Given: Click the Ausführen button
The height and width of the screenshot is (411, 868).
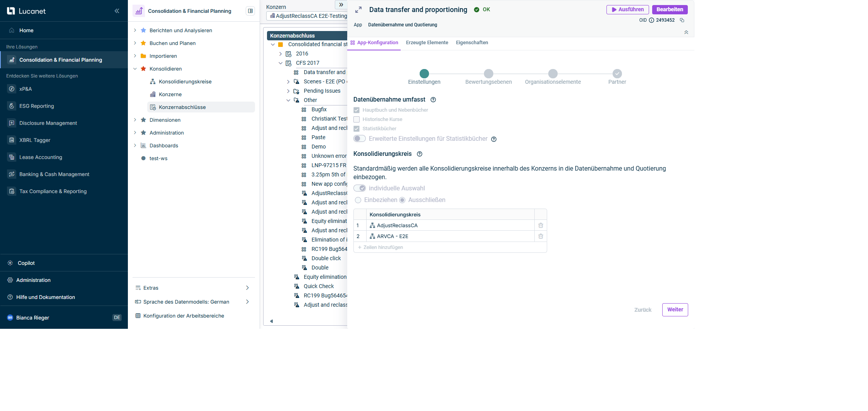Looking at the screenshot, I should pyautogui.click(x=627, y=10).
